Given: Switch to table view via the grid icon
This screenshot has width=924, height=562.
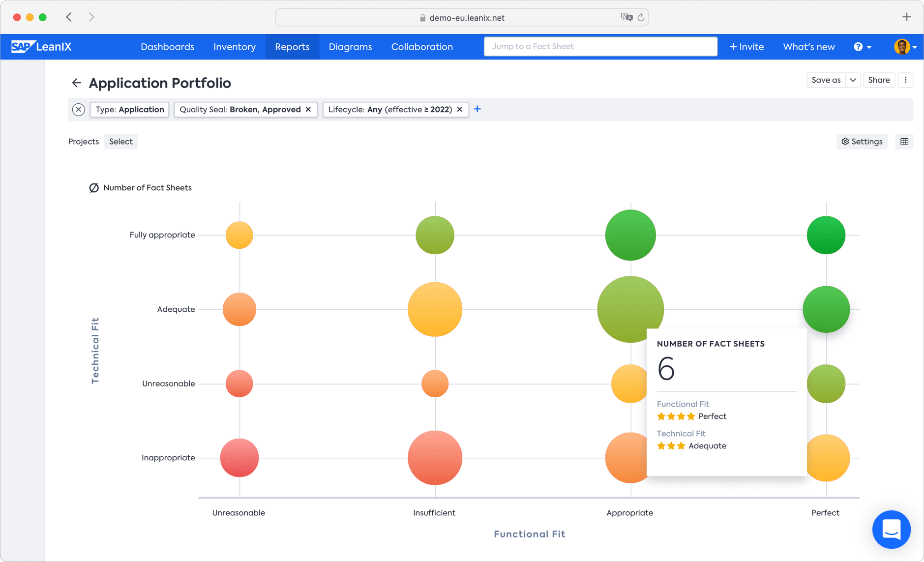Looking at the screenshot, I should coord(904,141).
